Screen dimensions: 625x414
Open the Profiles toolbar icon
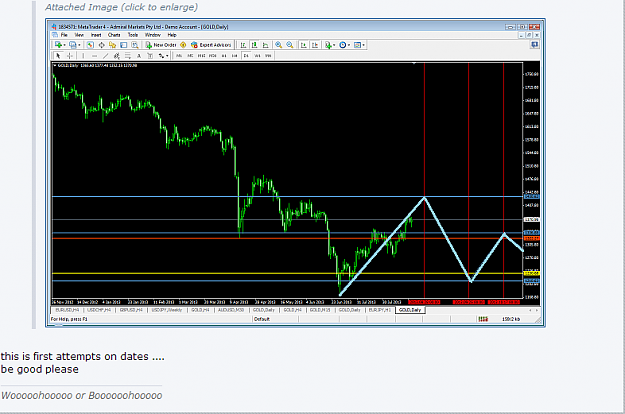point(73,45)
